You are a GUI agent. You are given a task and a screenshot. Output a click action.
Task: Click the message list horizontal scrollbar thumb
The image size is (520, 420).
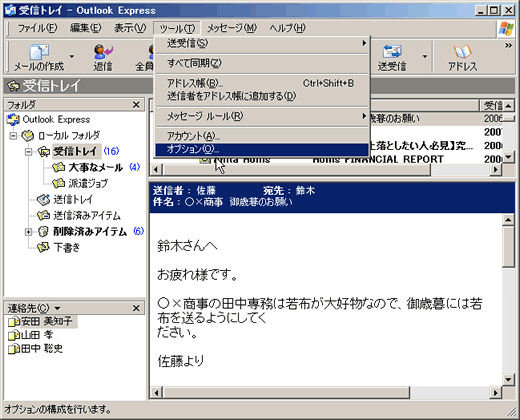tap(297, 169)
